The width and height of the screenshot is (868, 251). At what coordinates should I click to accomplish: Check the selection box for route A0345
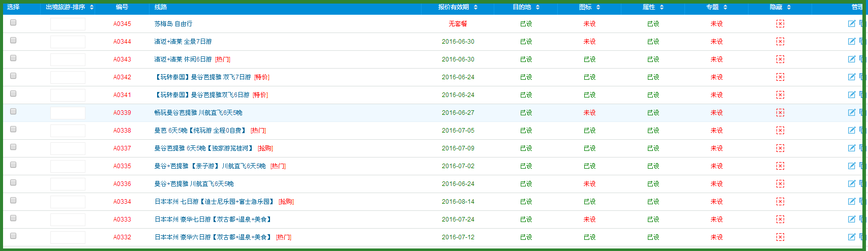[13, 22]
